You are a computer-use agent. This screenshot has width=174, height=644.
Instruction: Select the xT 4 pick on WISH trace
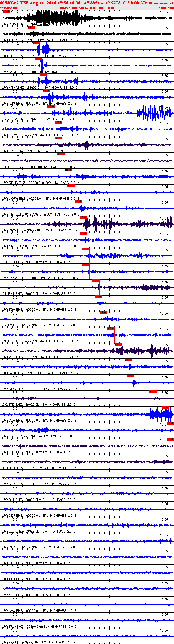[x=118, y=344]
